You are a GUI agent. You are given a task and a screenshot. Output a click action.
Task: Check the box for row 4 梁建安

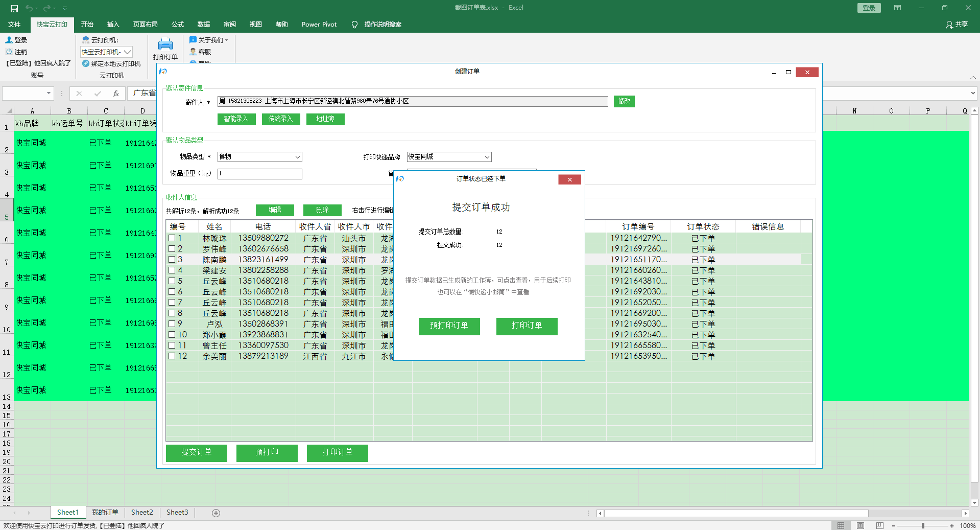pos(172,270)
